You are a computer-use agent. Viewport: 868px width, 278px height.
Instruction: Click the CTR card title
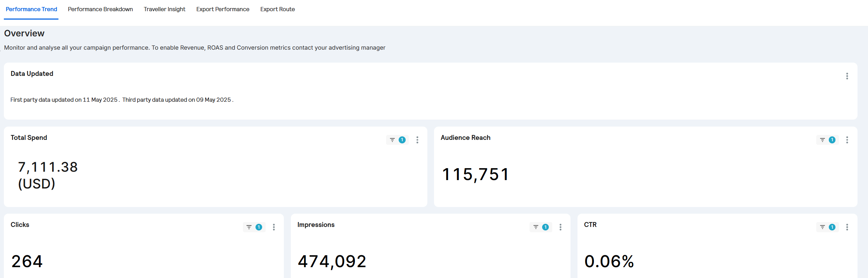click(x=590, y=224)
